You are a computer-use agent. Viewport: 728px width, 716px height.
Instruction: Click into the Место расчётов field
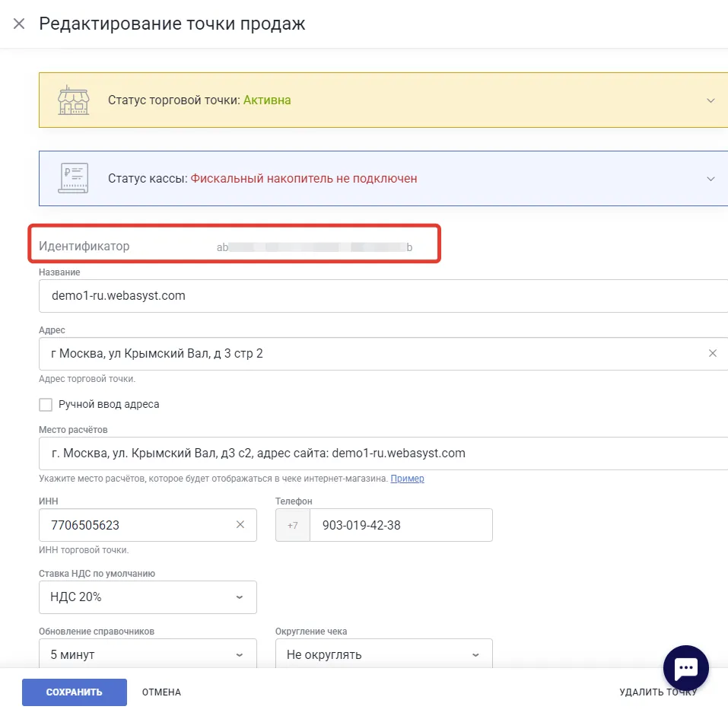click(x=380, y=453)
